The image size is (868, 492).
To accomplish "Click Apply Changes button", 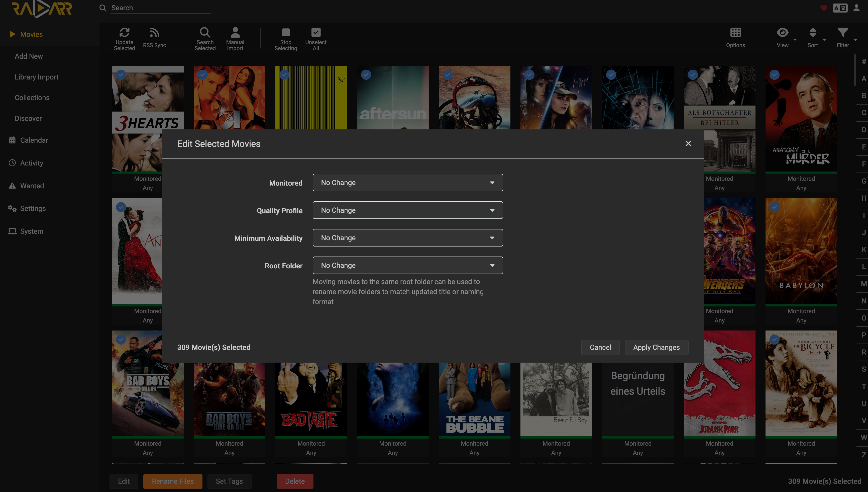I will click(656, 347).
